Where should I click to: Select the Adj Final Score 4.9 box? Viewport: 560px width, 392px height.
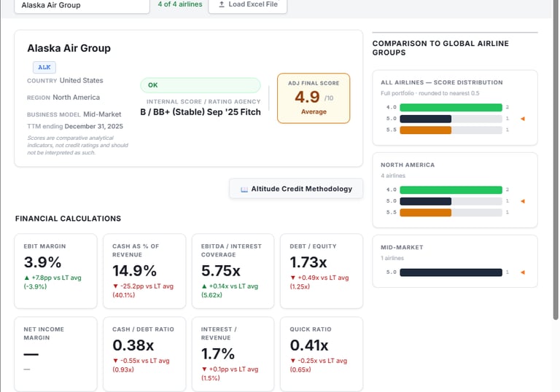coord(314,98)
